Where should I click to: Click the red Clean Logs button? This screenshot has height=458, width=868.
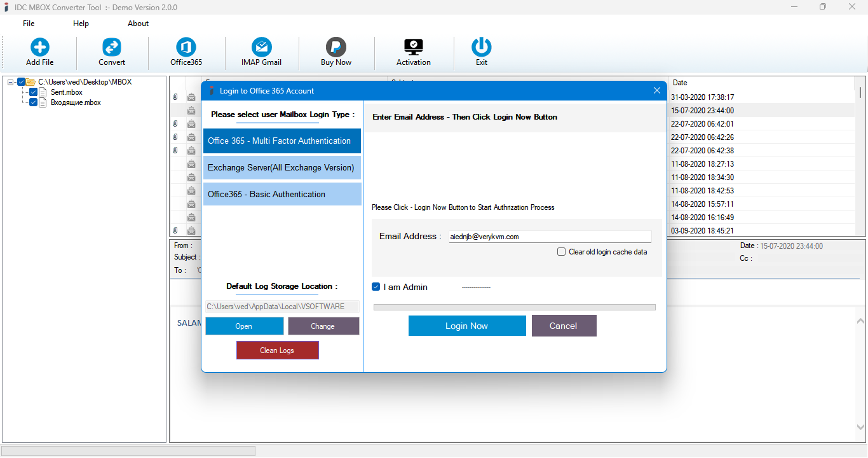click(x=278, y=350)
